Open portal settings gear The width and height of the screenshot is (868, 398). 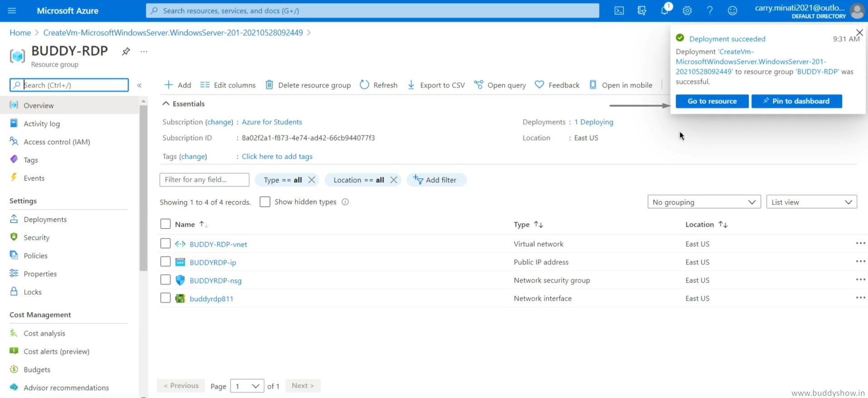pos(687,10)
